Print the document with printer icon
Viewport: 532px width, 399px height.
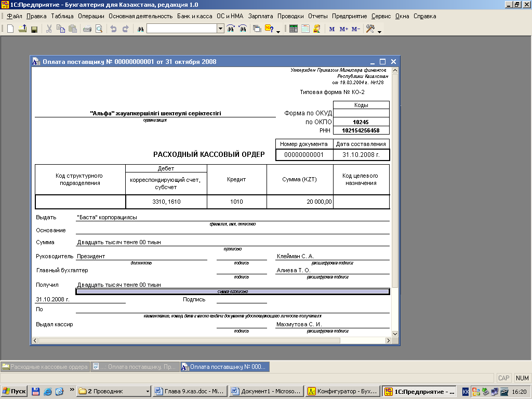tap(87, 29)
